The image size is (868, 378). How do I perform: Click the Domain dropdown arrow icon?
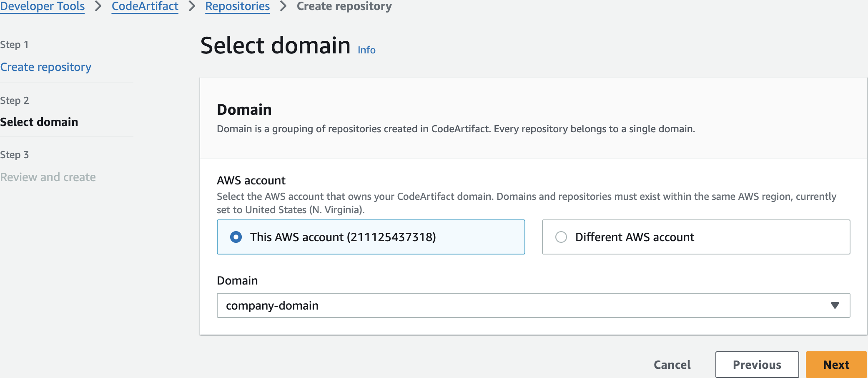[x=835, y=305]
